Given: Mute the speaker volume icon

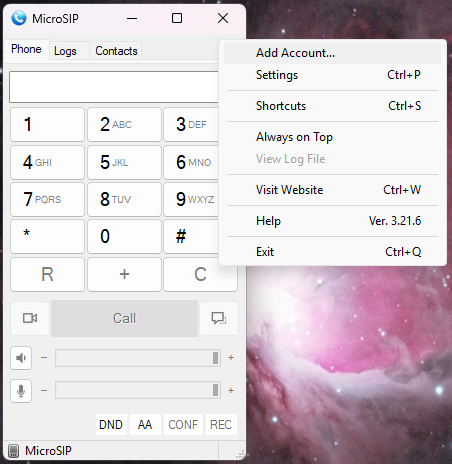Looking at the screenshot, I should [21, 358].
